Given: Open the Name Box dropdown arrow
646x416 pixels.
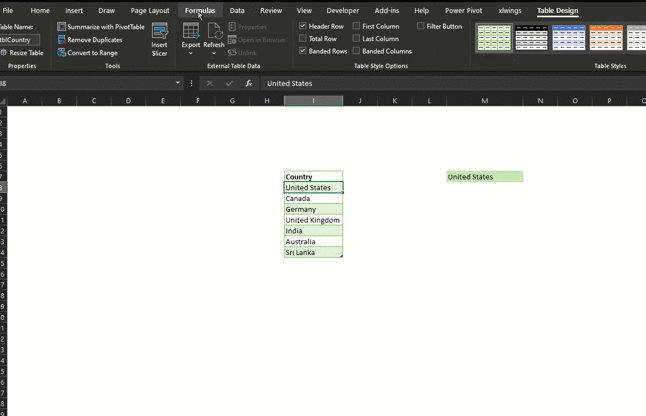Looking at the screenshot, I should point(178,83).
